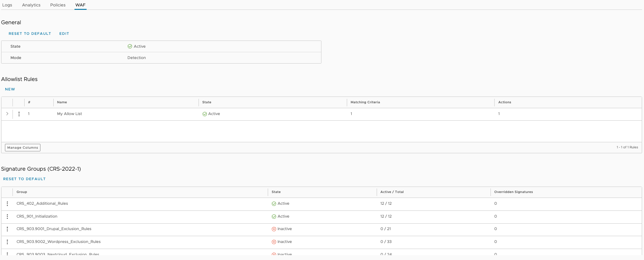Click CRS_903.9002_Wordpress_Exclusion_Rules group name
The image size is (644, 260).
(59, 242)
